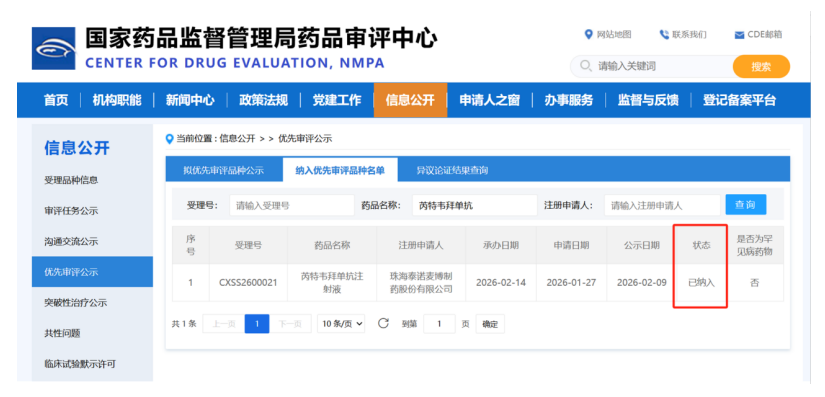Click the 公示日期 column header
The height and width of the screenshot is (397, 825).
coord(642,245)
